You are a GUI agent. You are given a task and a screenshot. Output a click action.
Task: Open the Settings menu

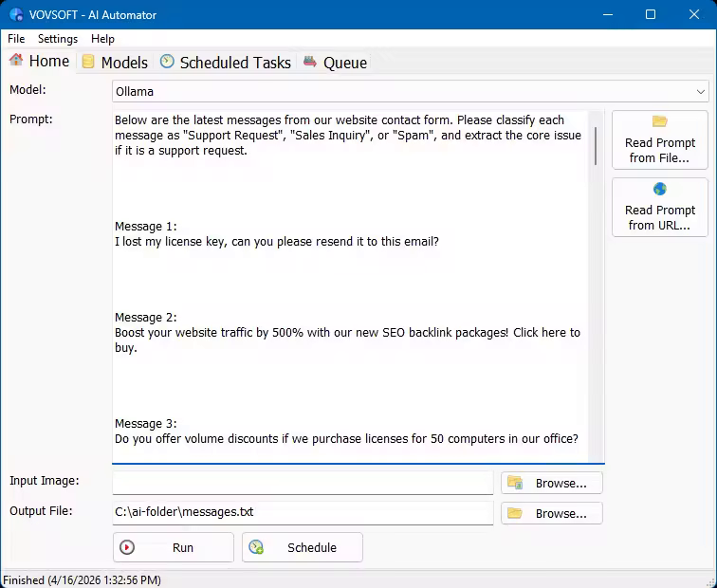pos(58,39)
